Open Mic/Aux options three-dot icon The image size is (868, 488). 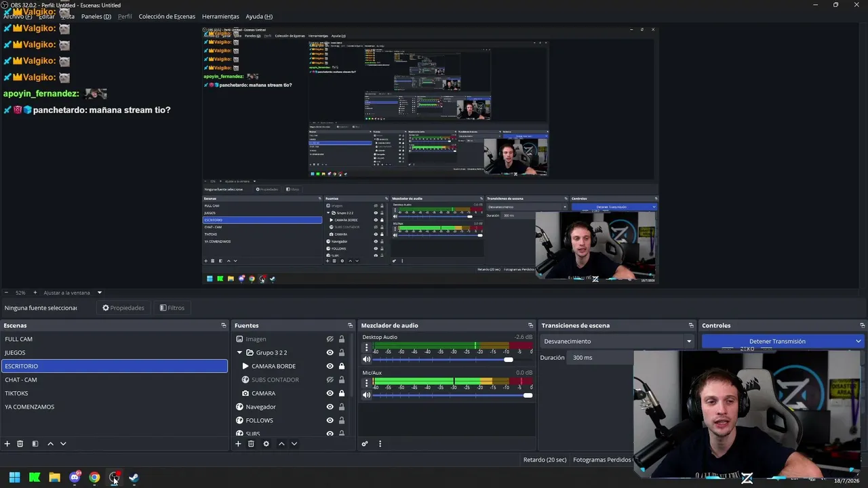(367, 382)
